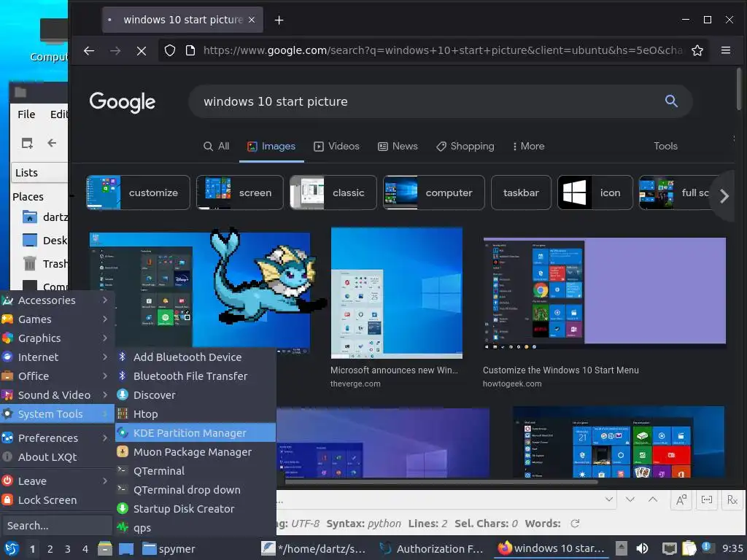Click file manager back arrow
Viewport: 747px width, 560px height.
click(52, 143)
